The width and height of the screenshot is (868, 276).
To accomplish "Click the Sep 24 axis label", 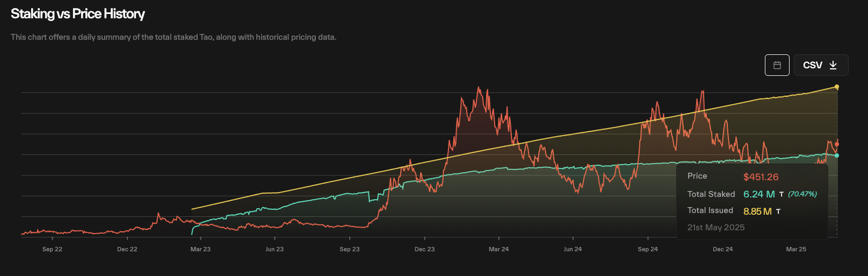I will [648, 249].
